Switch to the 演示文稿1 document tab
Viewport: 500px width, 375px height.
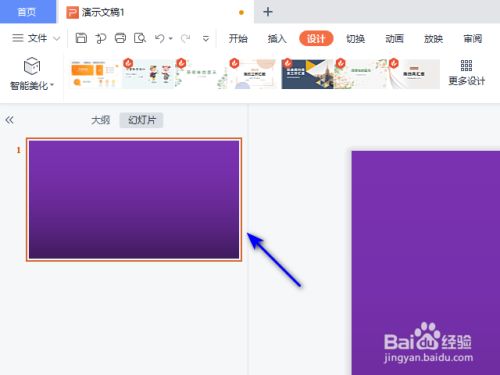pyautogui.click(x=155, y=12)
